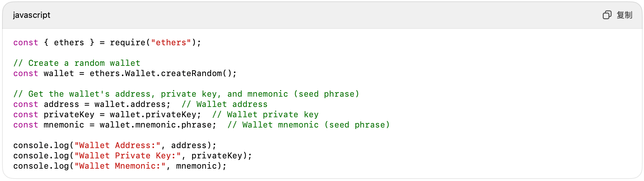Click wallet.mnemonic.phrase expression
The height and width of the screenshot is (181, 644).
157,125
